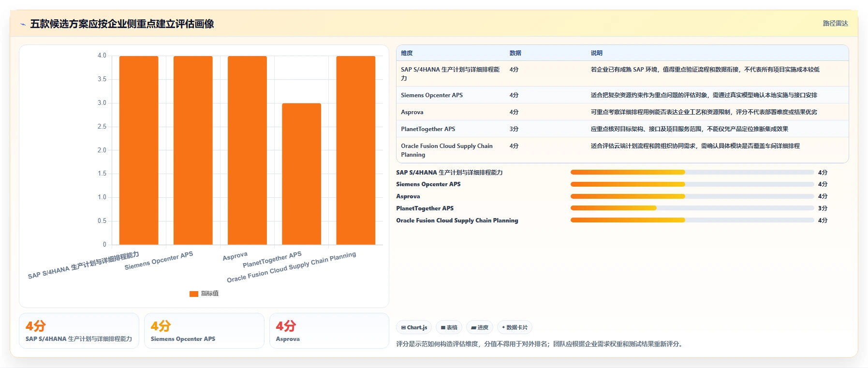Click the SAP S/4HANA progress bar
868x368 pixels.
pos(692,172)
